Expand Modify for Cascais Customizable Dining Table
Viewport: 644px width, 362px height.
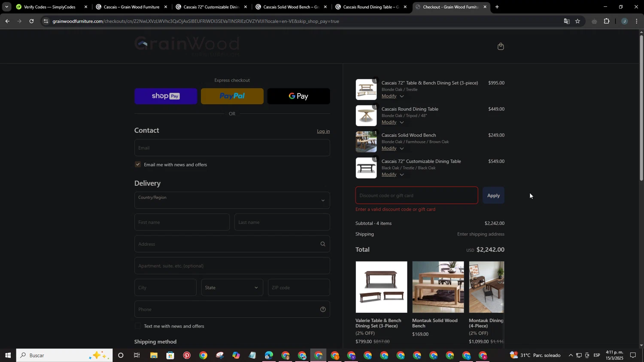point(392,175)
